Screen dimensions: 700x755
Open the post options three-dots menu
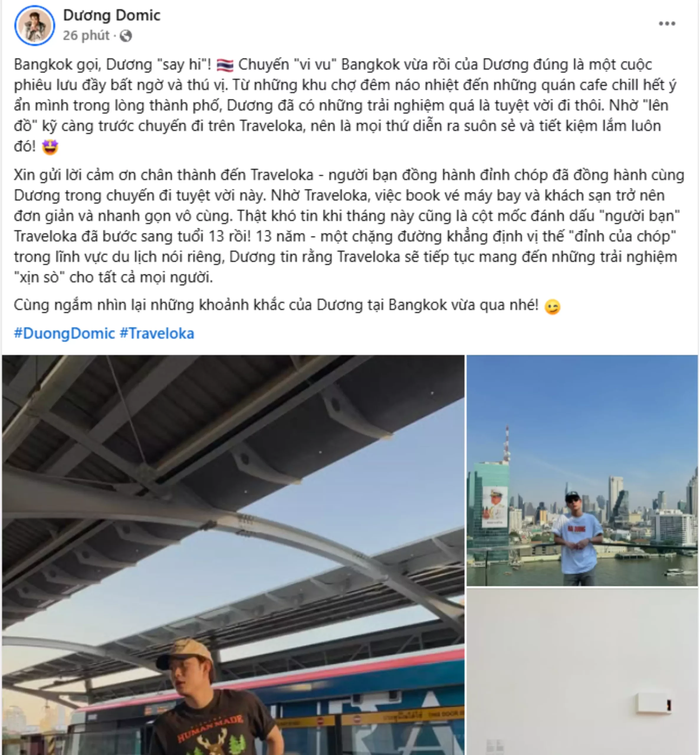tap(667, 24)
